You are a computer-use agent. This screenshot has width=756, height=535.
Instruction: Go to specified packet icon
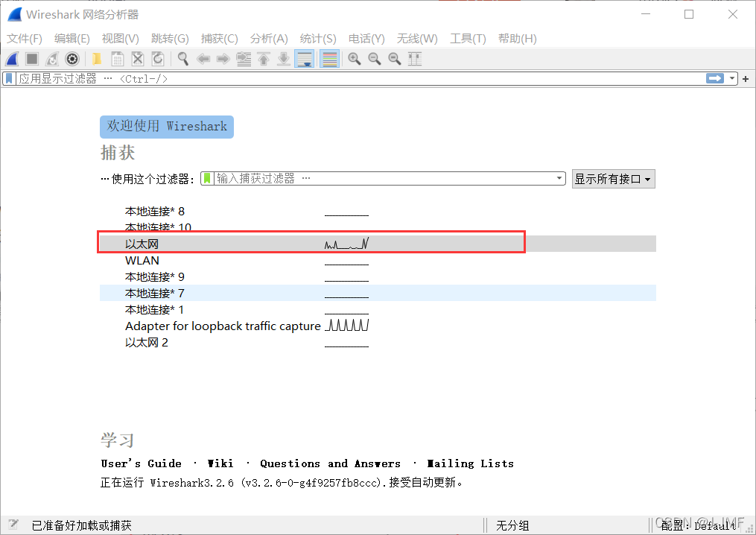click(244, 59)
